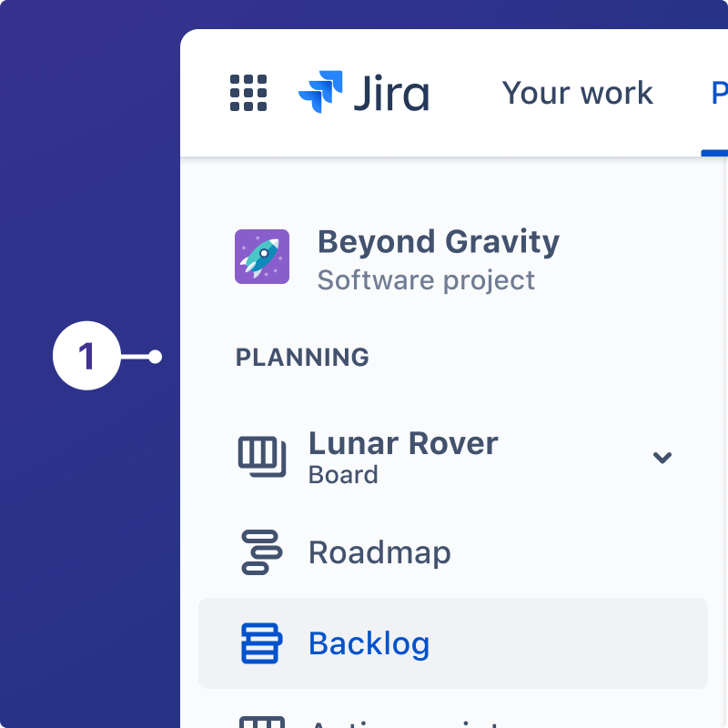Open the app switcher grid icon

click(x=248, y=93)
